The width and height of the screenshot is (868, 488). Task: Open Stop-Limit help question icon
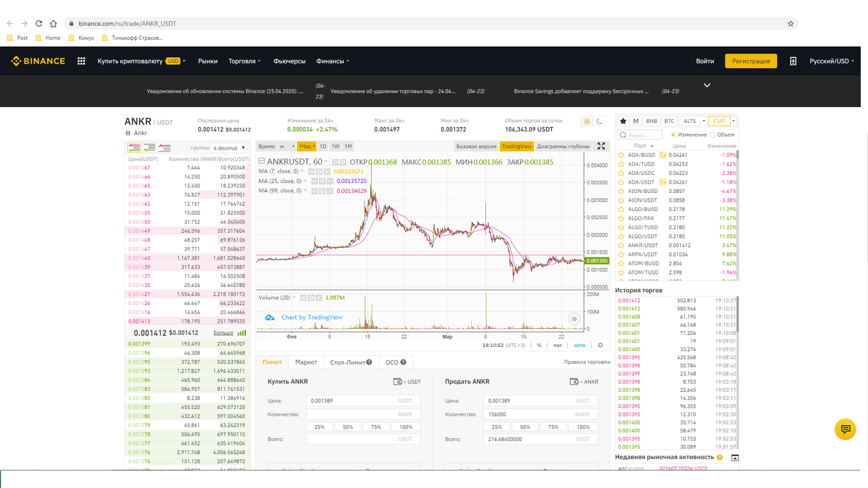(369, 362)
